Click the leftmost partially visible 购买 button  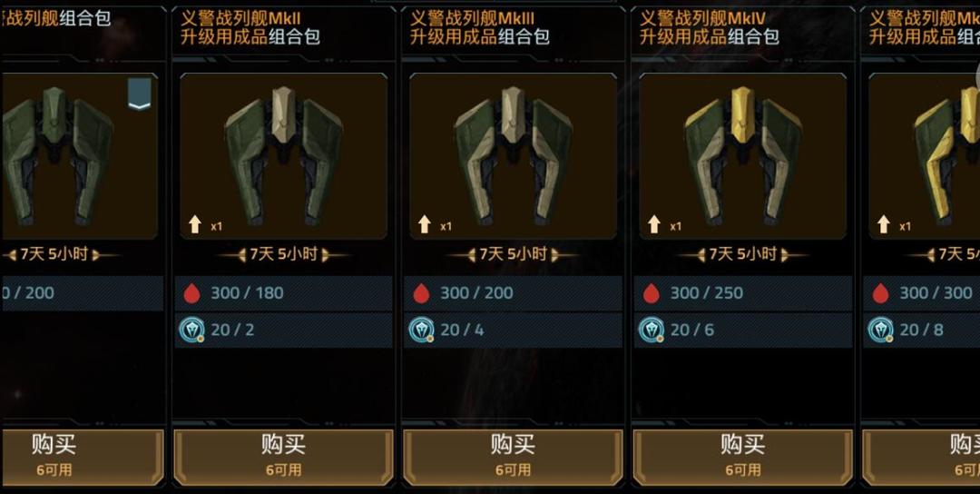pyautogui.click(x=82, y=457)
